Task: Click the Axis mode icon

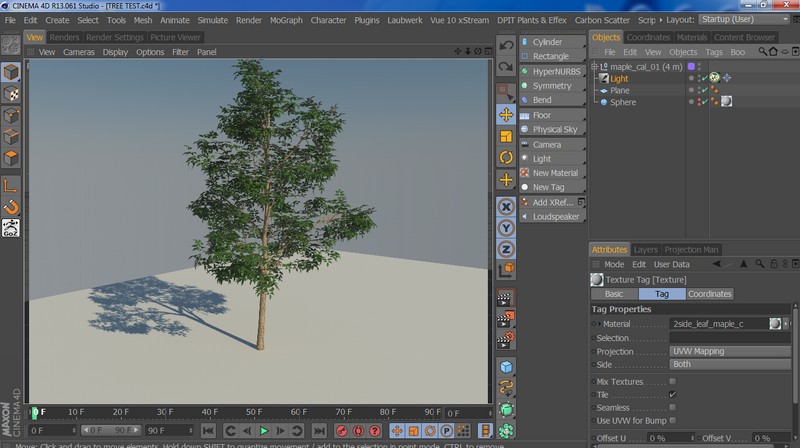Action: point(11,185)
